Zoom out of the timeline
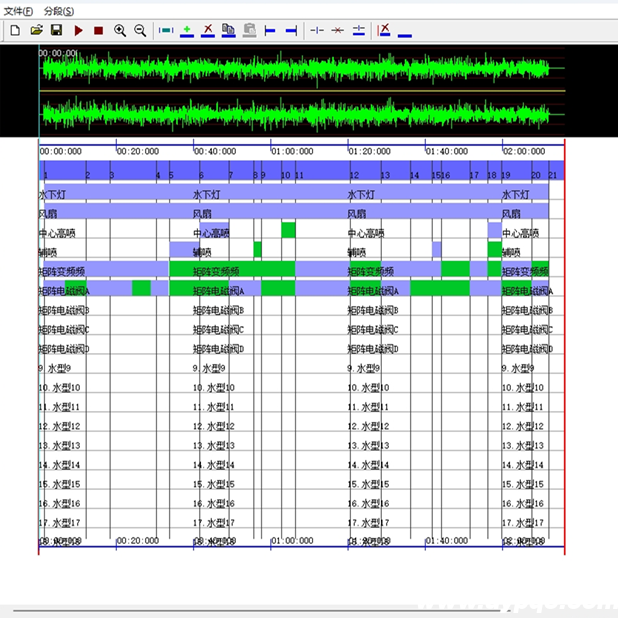 [140, 31]
